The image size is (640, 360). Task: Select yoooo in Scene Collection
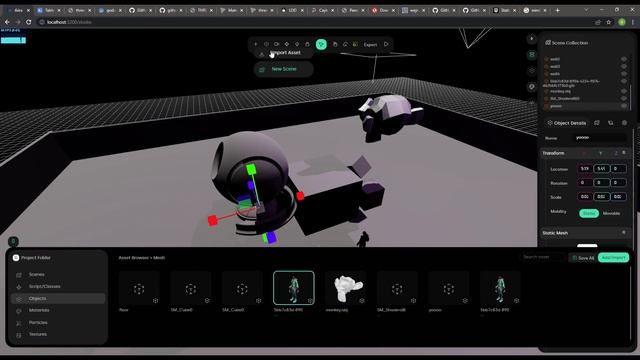[556, 106]
